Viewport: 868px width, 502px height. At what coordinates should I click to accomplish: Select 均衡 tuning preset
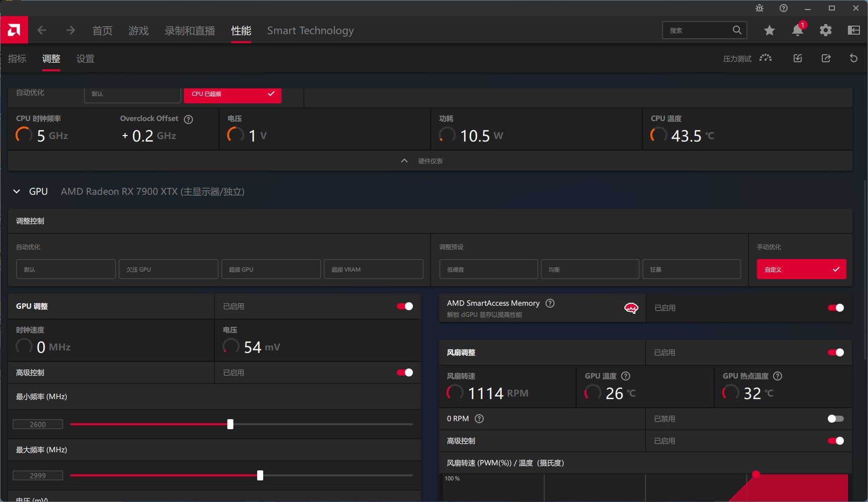coord(590,269)
